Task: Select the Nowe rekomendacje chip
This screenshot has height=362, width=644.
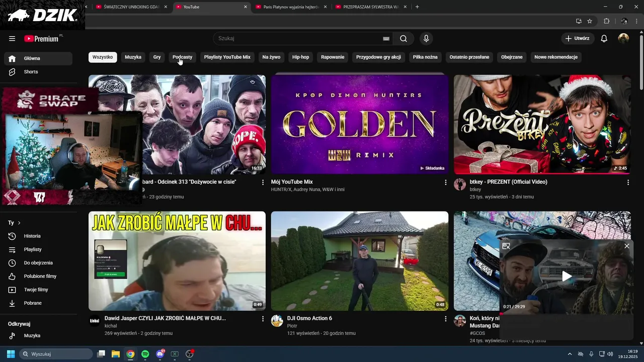Action: coord(556,57)
